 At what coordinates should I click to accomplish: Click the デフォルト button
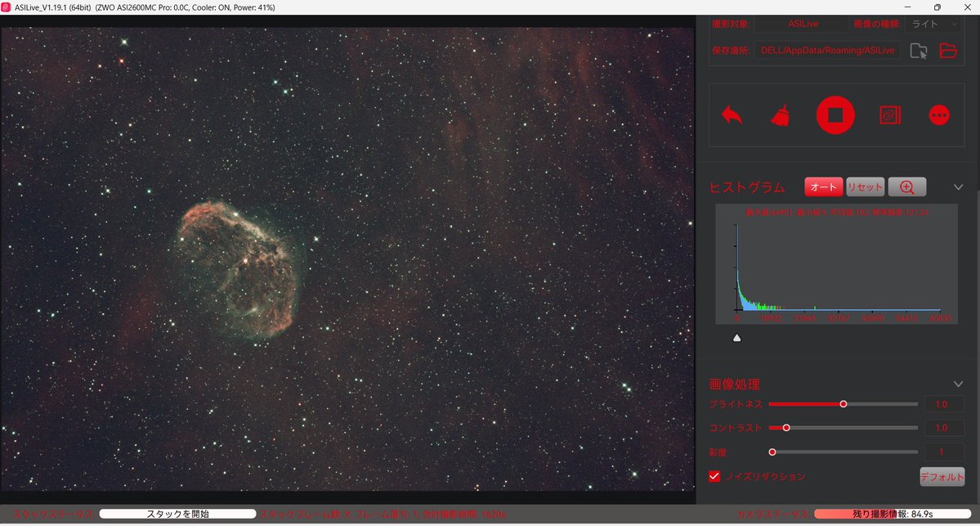942,477
